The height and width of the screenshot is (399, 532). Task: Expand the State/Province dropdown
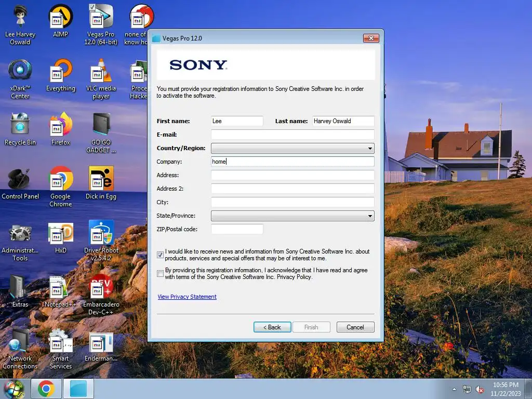coord(292,216)
